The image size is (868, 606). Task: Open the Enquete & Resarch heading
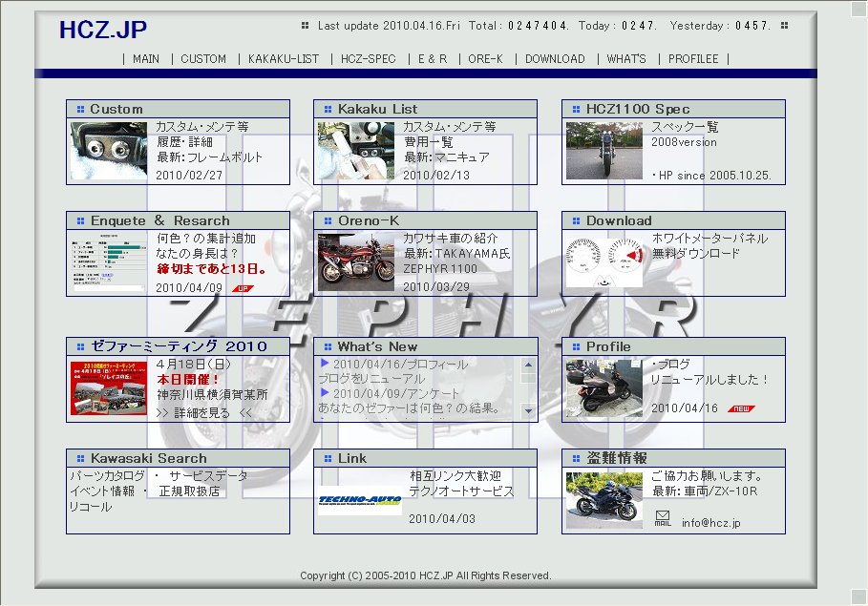160,220
